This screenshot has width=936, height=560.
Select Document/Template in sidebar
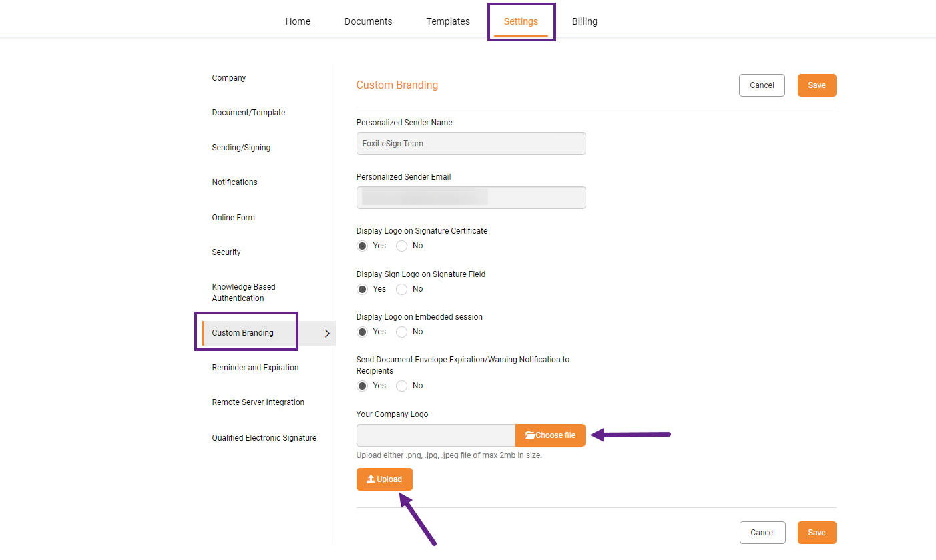248,113
